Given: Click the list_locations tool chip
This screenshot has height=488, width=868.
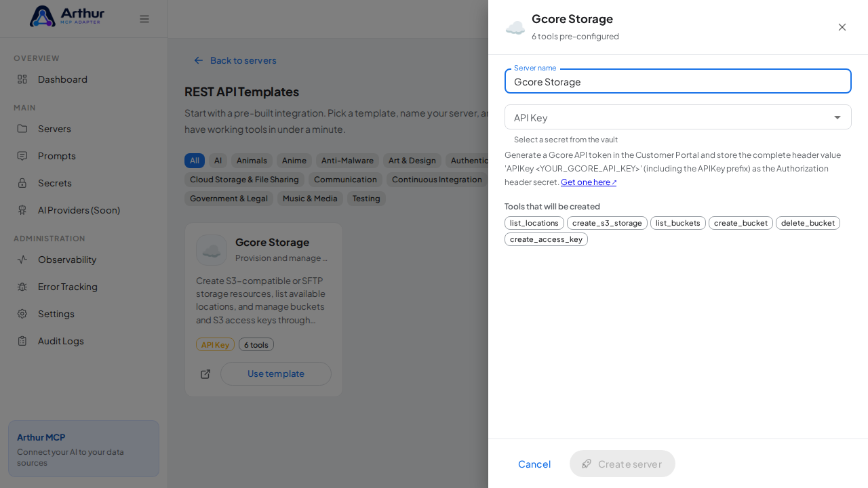Looking at the screenshot, I should point(534,223).
